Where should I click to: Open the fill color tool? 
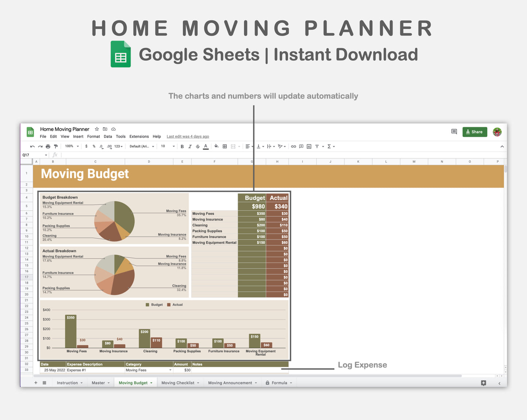coord(216,146)
